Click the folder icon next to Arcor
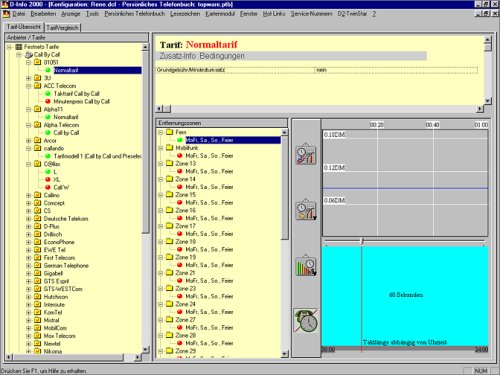This screenshot has width=500, height=375. (38, 140)
